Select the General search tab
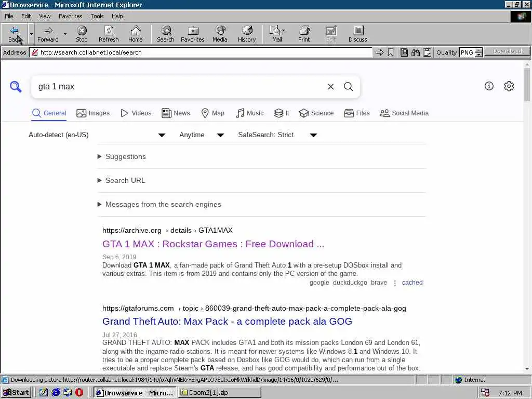 (x=49, y=113)
